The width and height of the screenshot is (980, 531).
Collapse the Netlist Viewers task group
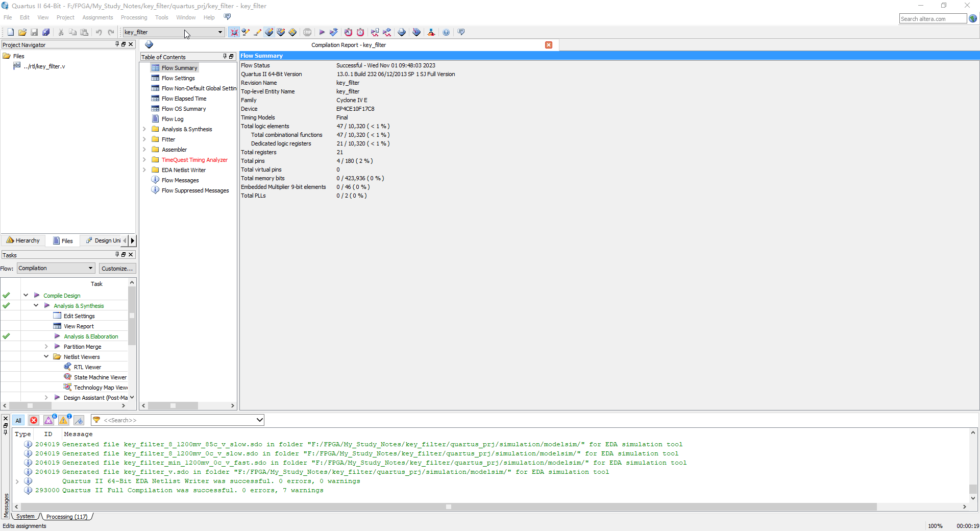point(46,356)
